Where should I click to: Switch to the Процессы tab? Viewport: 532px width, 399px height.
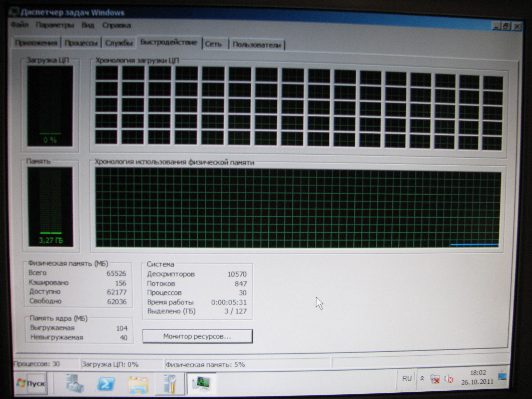tap(81, 43)
